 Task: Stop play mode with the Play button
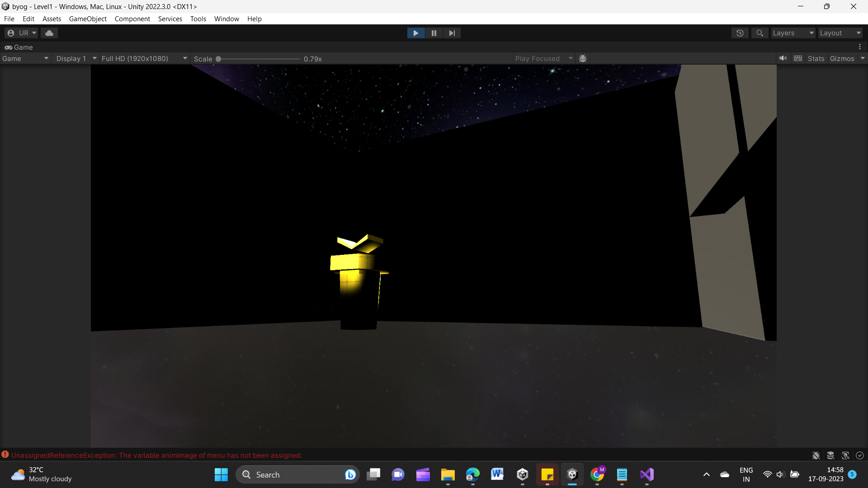(x=415, y=33)
